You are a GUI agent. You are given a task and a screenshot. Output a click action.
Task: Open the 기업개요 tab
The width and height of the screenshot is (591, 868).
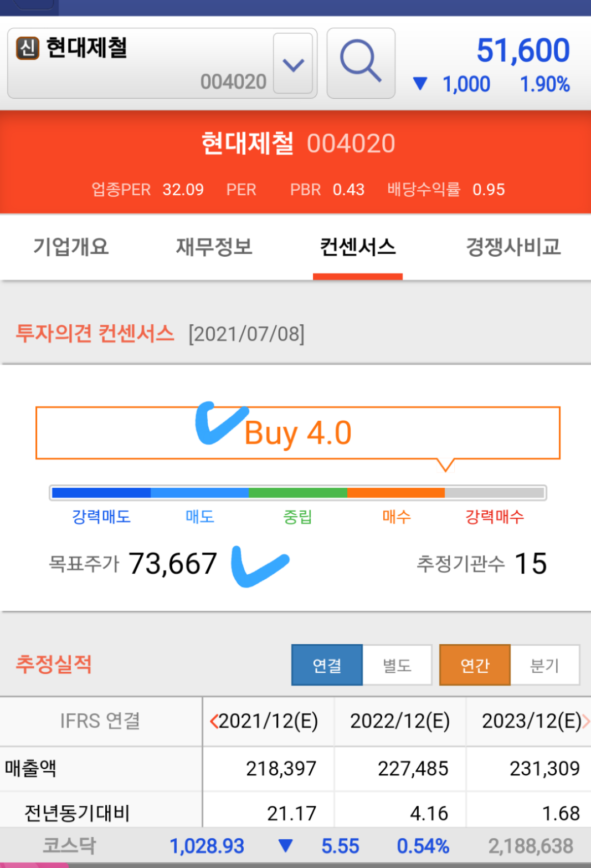point(71,247)
